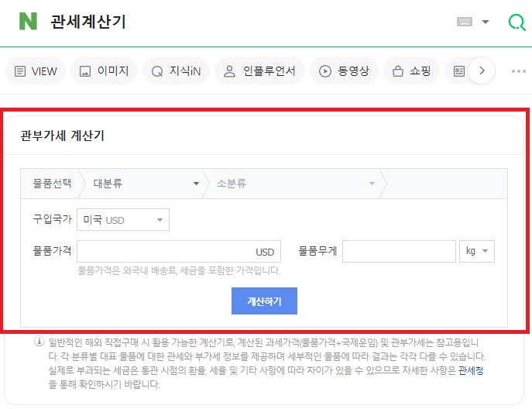The width and height of the screenshot is (532, 409).
Task: Open the 관세청 link
Action: pyautogui.click(x=471, y=370)
